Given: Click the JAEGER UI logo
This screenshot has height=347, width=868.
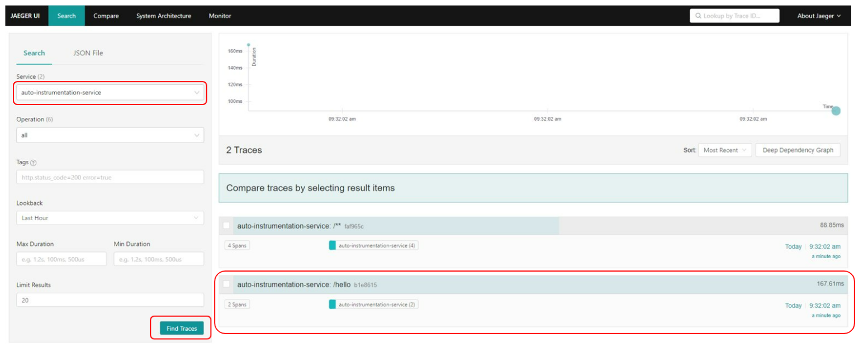Looking at the screenshot, I should pos(25,16).
